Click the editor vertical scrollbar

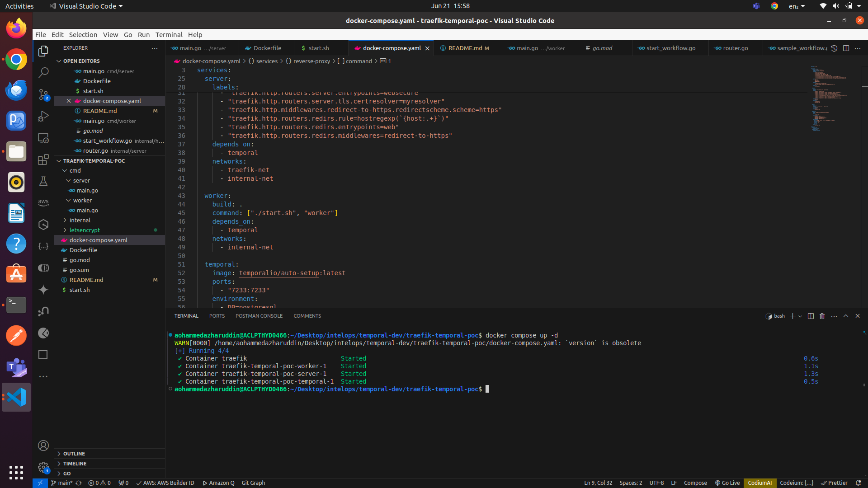pyautogui.click(x=865, y=188)
